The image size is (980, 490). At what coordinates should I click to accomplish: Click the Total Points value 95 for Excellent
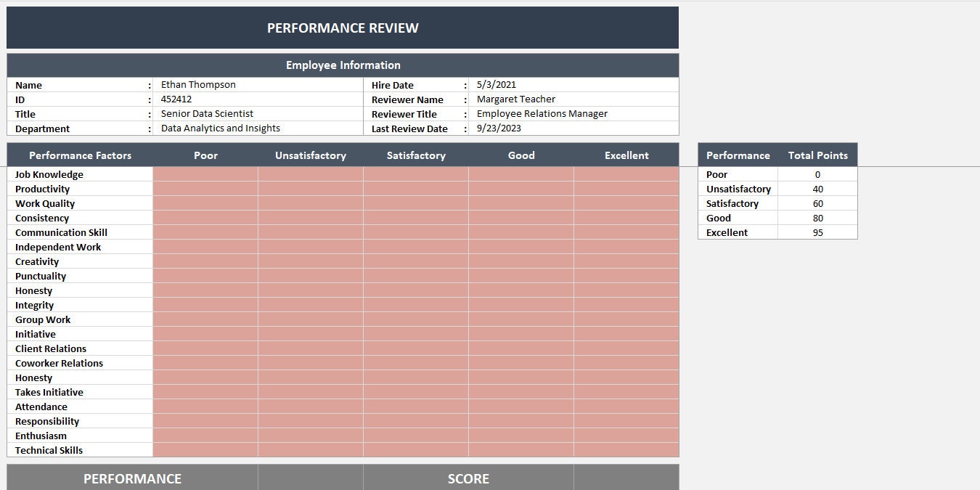point(817,232)
